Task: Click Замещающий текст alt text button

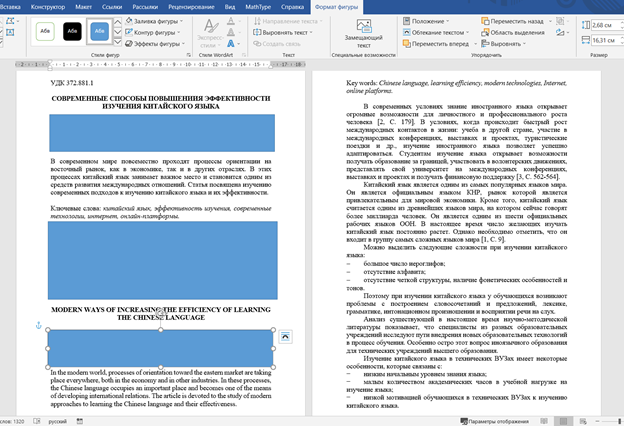Action: pyautogui.click(x=364, y=34)
